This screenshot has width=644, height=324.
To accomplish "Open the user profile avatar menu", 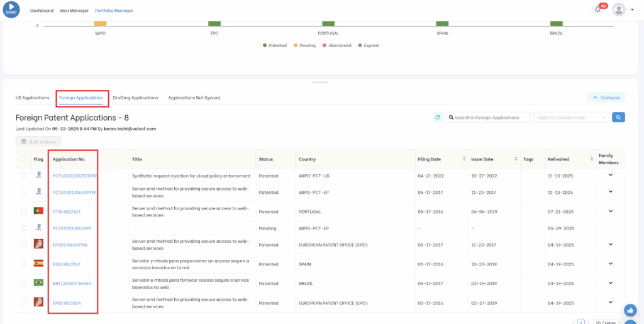I will point(619,9).
